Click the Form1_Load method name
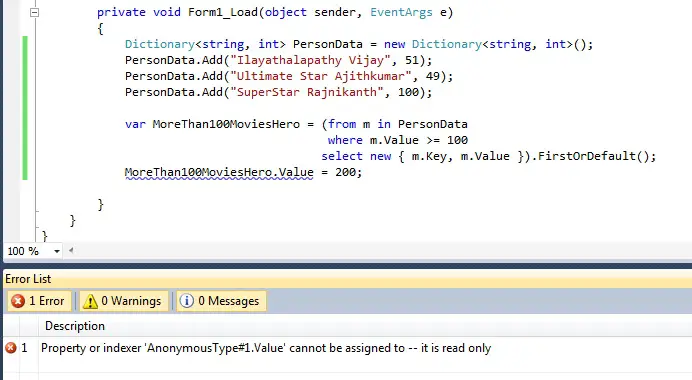 pos(223,12)
